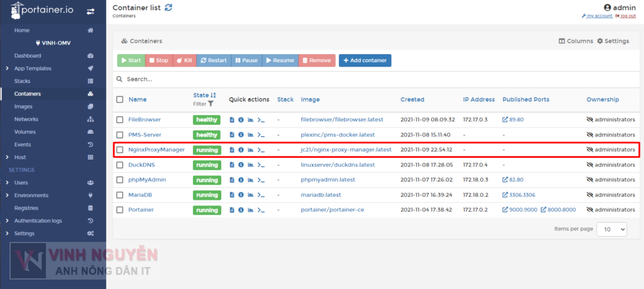Sort by the Created column header
The width and height of the screenshot is (644, 289).
click(x=413, y=99)
